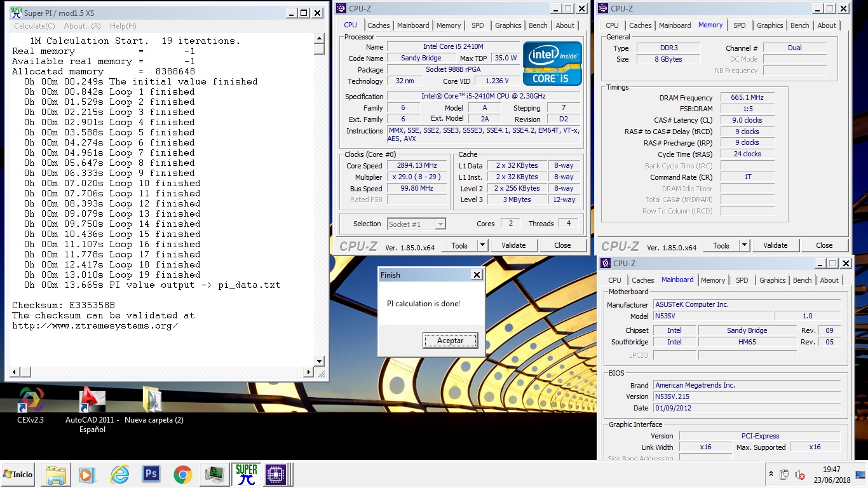Open the network tray icon with red X
The image size is (868, 488).
pyautogui.click(x=800, y=475)
